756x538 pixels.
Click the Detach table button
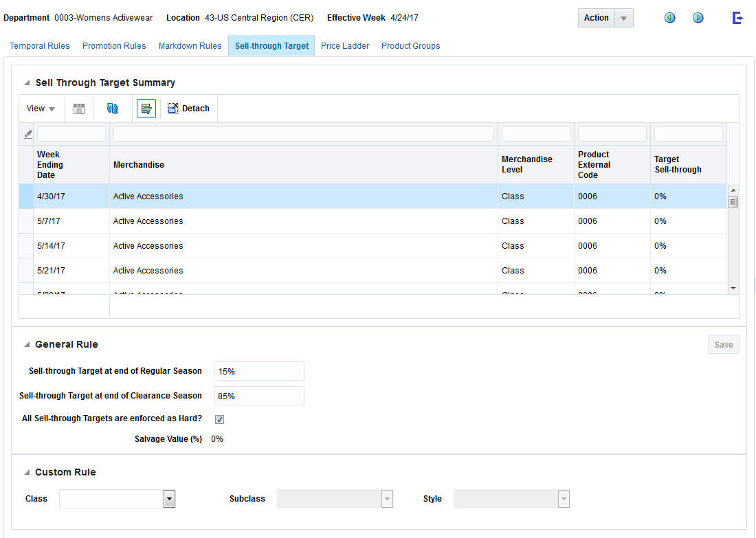(188, 109)
